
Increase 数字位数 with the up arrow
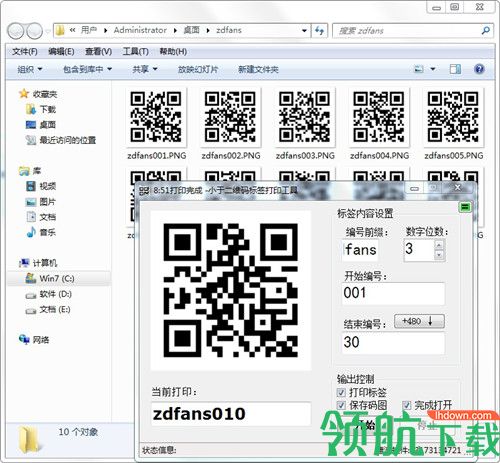pyautogui.click(x=439, y=245)
